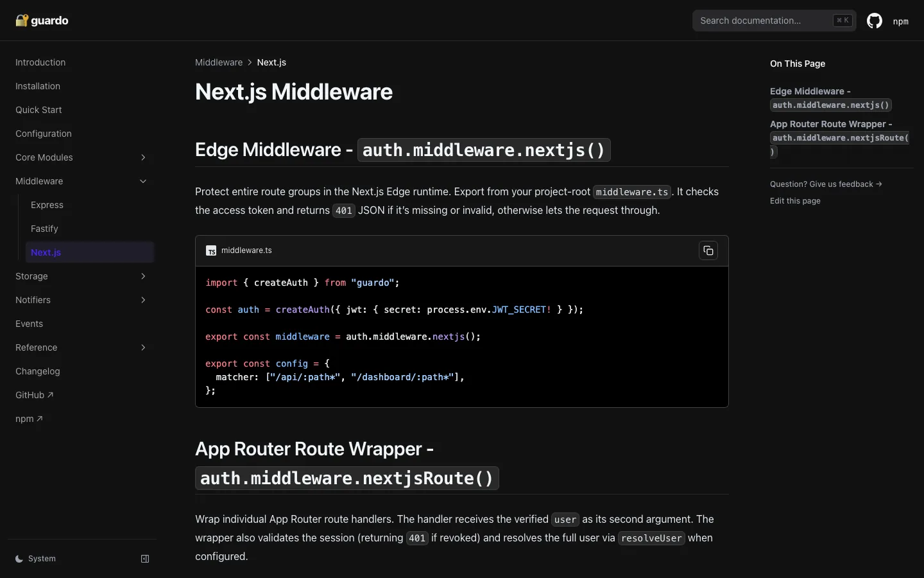Expand the Core Modules chevron

click(x=143, y=157)
